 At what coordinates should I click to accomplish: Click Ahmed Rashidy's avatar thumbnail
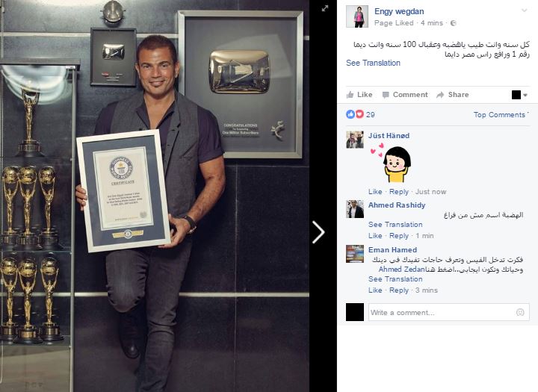(355, 209)
